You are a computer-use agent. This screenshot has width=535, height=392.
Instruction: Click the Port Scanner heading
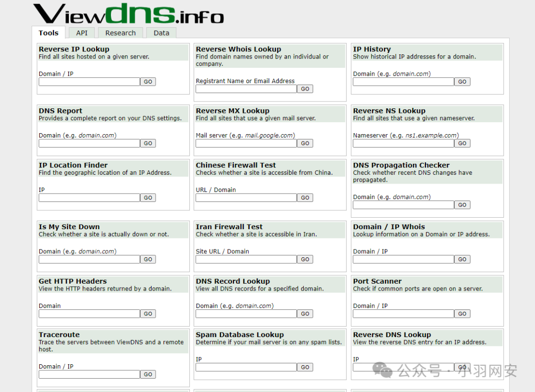(x=377, y=281)
